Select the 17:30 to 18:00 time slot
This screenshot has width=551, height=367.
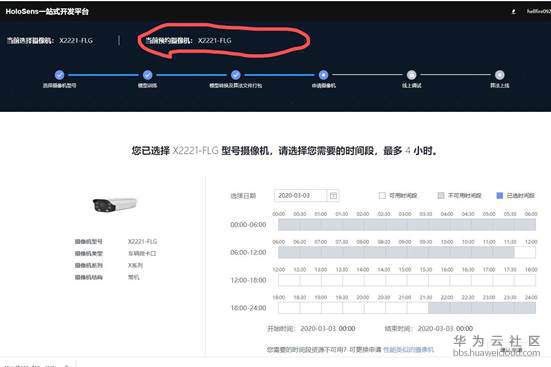coord(525,280)
